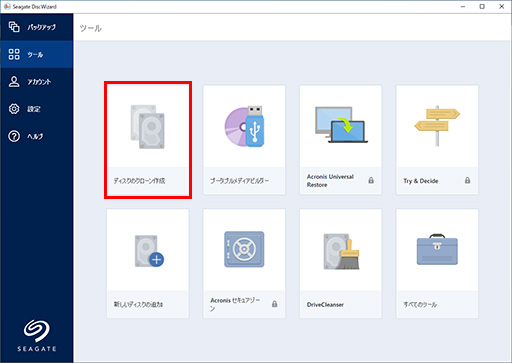This screenshot has height=363, width=512.
Task: Click the Universal Restore lock icon
Action: click(x=371, y=180)
